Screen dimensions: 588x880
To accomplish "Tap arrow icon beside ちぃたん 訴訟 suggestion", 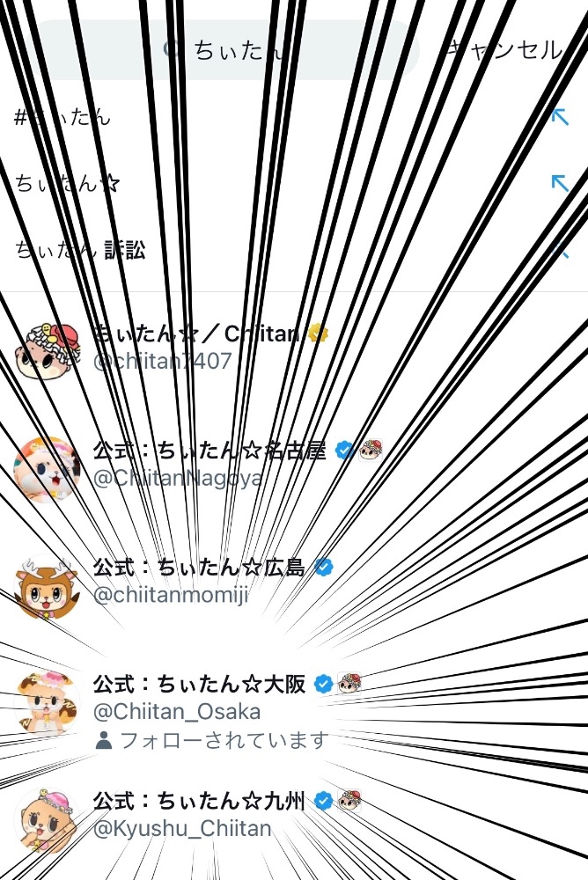I will 560,250.
